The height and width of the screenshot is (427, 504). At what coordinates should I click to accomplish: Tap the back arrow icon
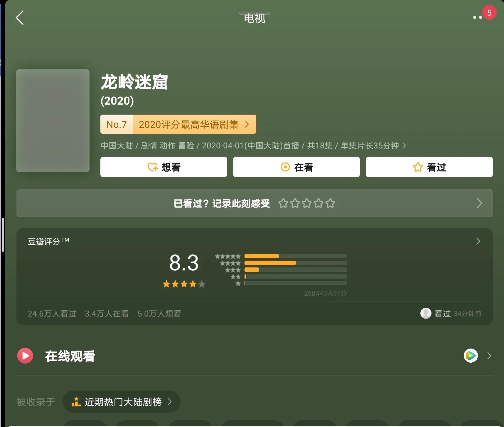point(20,18)
